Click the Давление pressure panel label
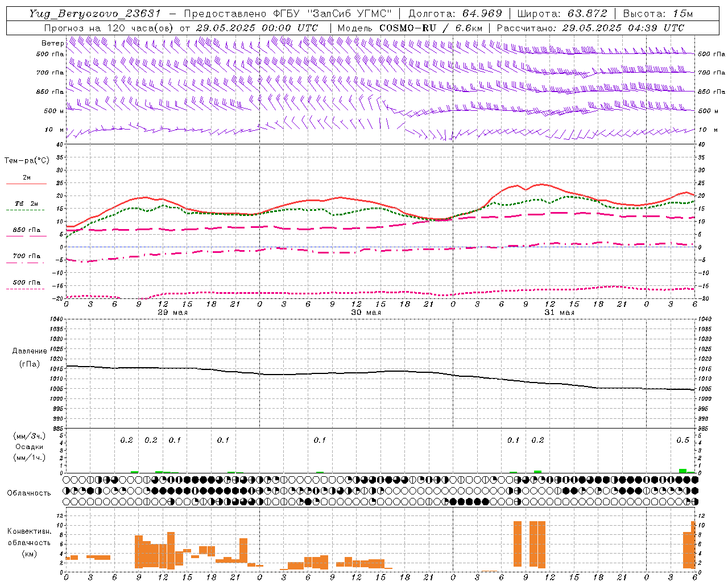The image size is (728, 582). (x=30, y=351)
